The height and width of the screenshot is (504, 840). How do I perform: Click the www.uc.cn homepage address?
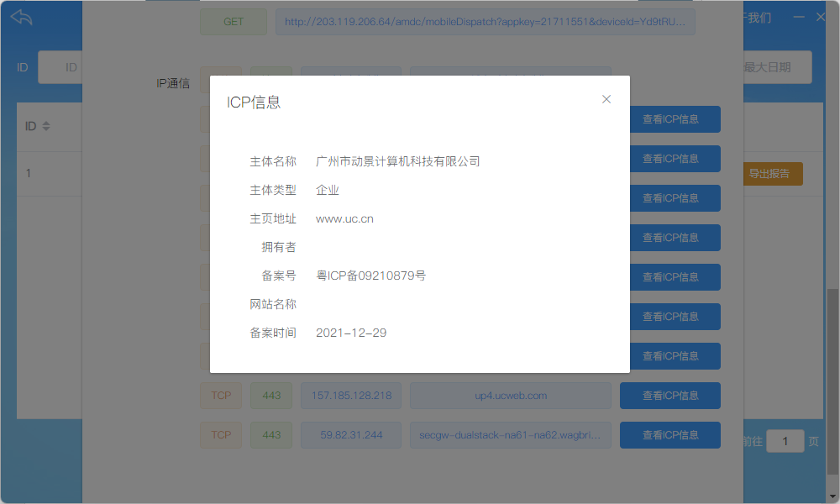[344, 219]
